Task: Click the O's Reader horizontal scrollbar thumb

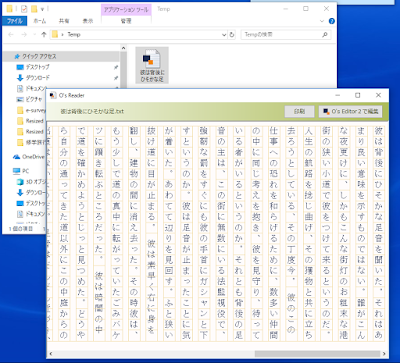Action: [317, 354]
